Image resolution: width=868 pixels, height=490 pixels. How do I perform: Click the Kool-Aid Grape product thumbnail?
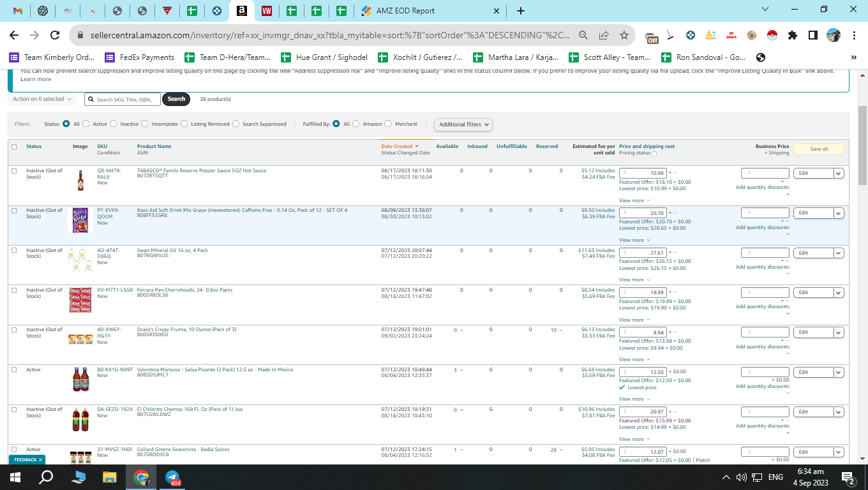coord(80,219)
